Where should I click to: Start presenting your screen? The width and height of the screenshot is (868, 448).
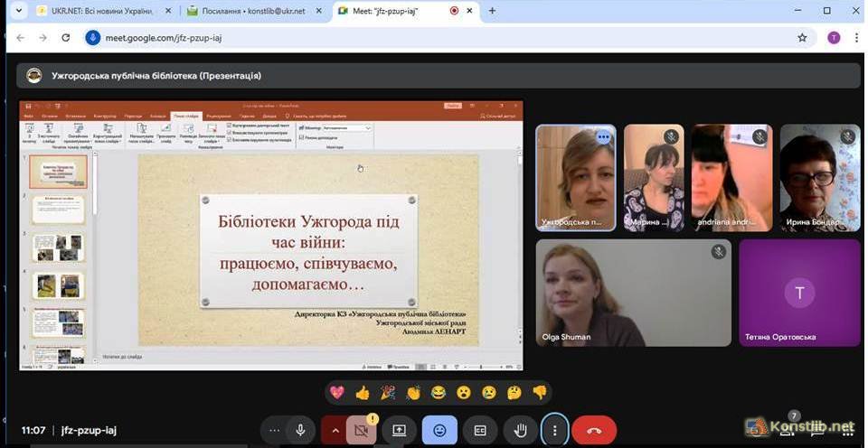[x=399, y=430]
